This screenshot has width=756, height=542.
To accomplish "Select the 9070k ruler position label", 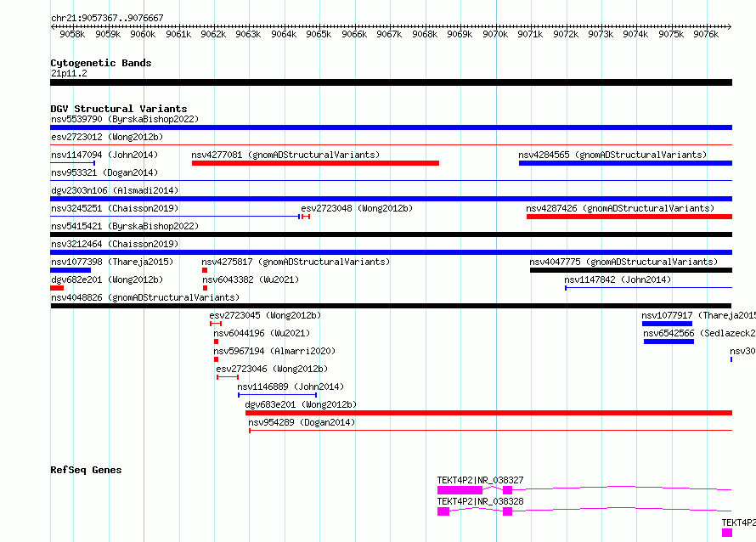I will pyautogui.click(x=495, y=34).
